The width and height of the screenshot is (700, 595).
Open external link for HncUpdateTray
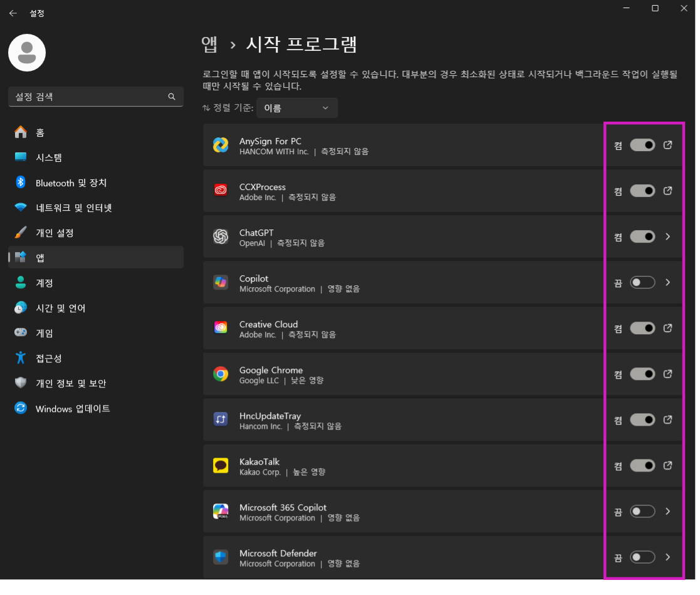(668, 420)
